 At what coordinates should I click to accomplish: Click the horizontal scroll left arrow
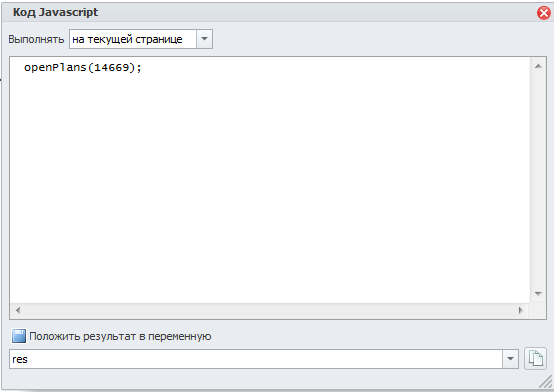click(18, 310)
